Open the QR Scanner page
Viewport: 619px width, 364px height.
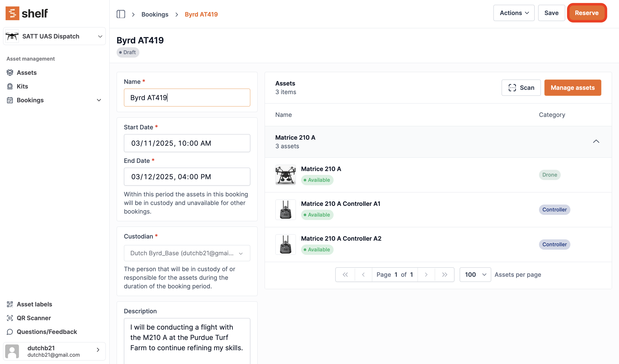(x=34, y=318)
